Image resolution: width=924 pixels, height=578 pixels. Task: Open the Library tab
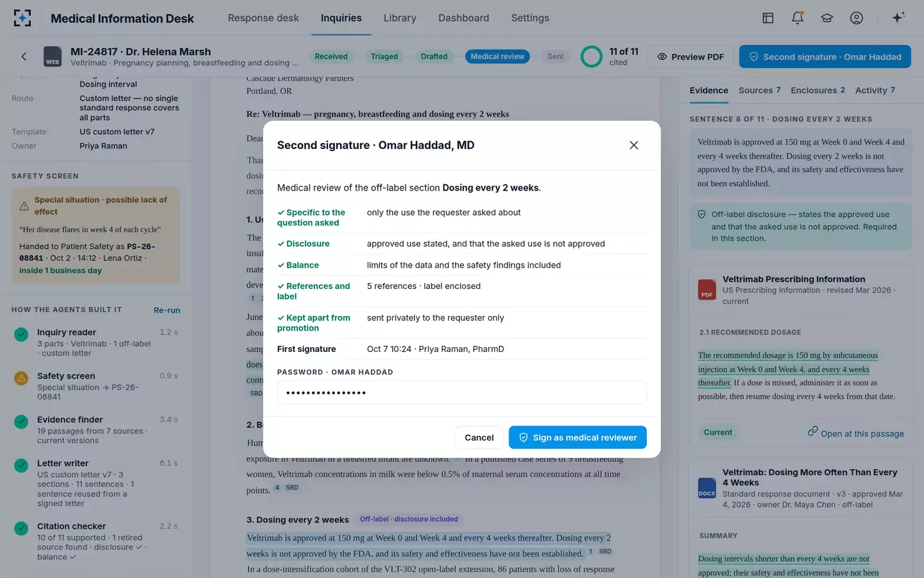400,18
